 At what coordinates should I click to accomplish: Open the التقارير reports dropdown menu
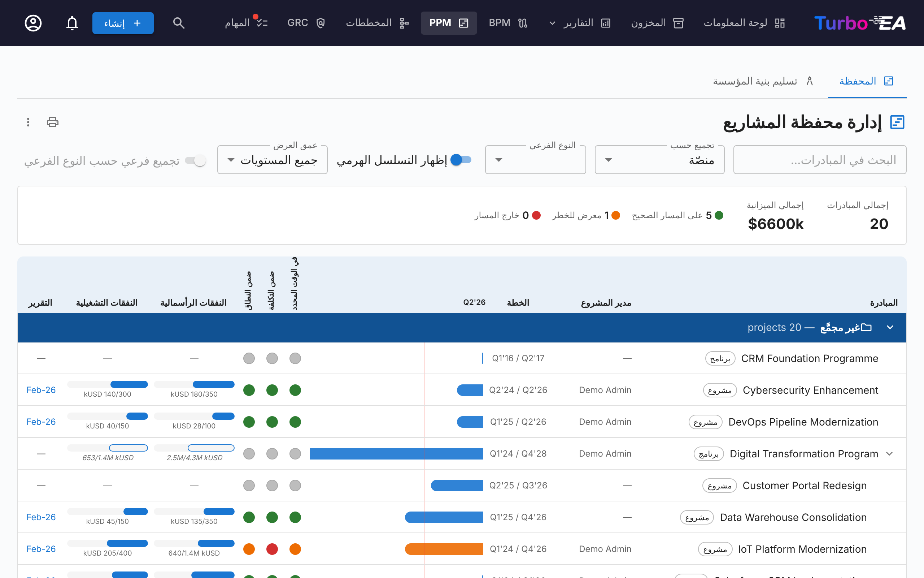pyautogui.click(x=580, y=23)
